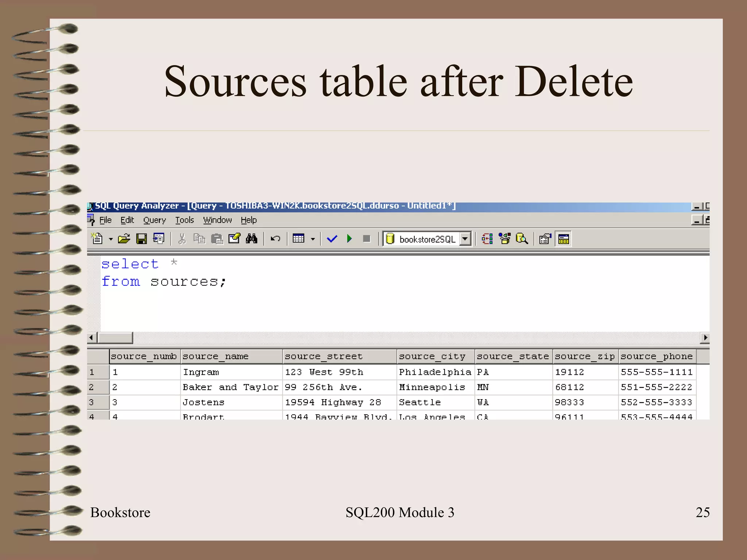This screenshot has height=560, width=747.
Task: Click the horizontal scrollbar right arrow
Action: pyautogui.click(x=705, y=338)
